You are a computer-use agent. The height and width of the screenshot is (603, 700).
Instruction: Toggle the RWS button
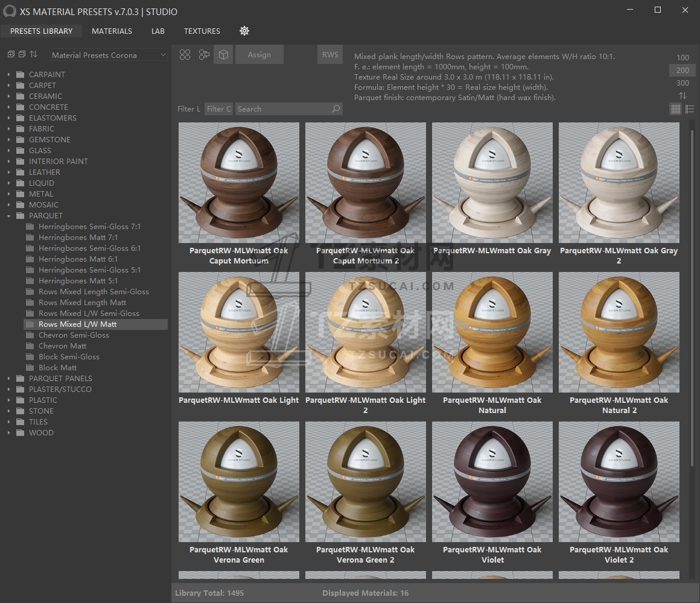[330, 55]
